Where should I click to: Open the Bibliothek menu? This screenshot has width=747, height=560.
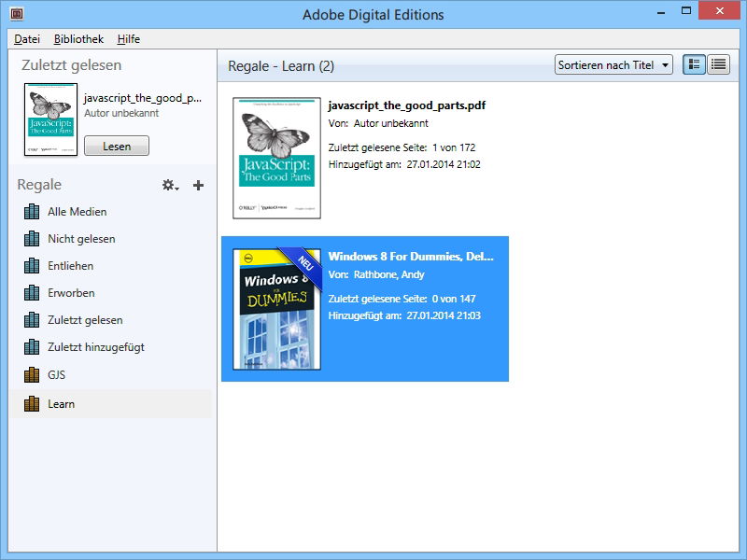pyautogui.click(x=78, y=39)
